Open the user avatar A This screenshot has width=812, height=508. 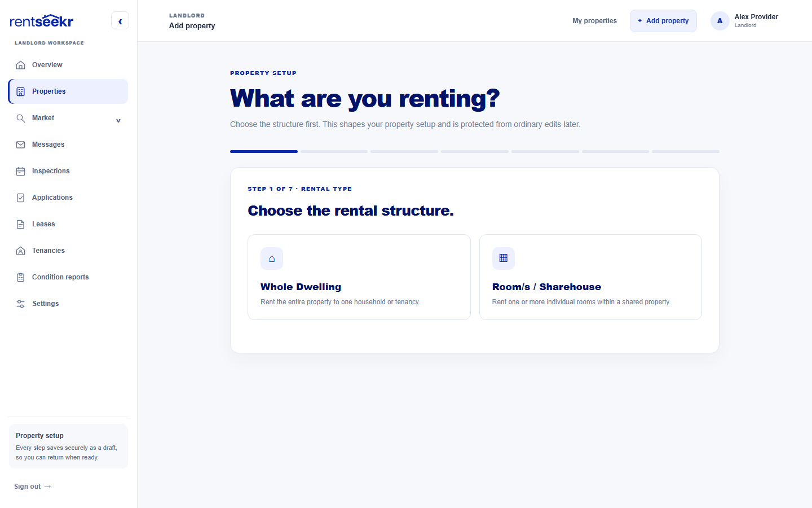coord(720,21)
